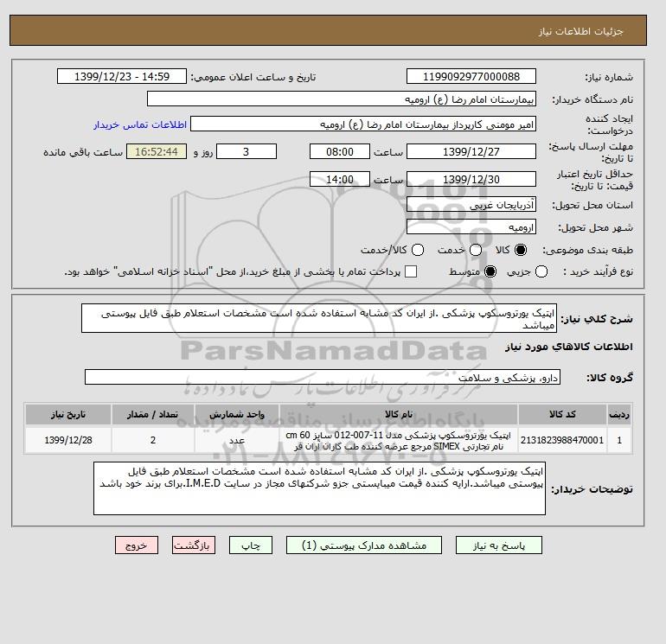
Task: Click the بازگشت back button
Action: (x=194, y=545)
